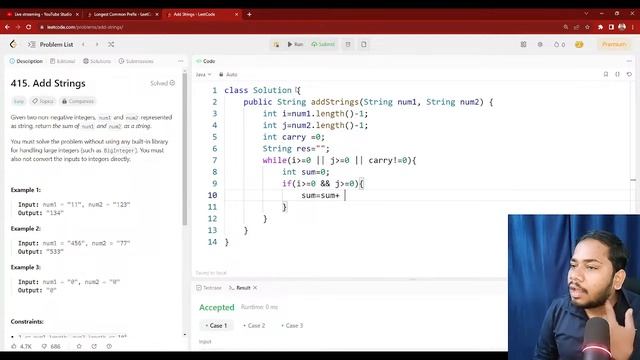Click the '415. Add Strings' title
The height and width of the screenshot is (360, 640).
pos(48,83)
